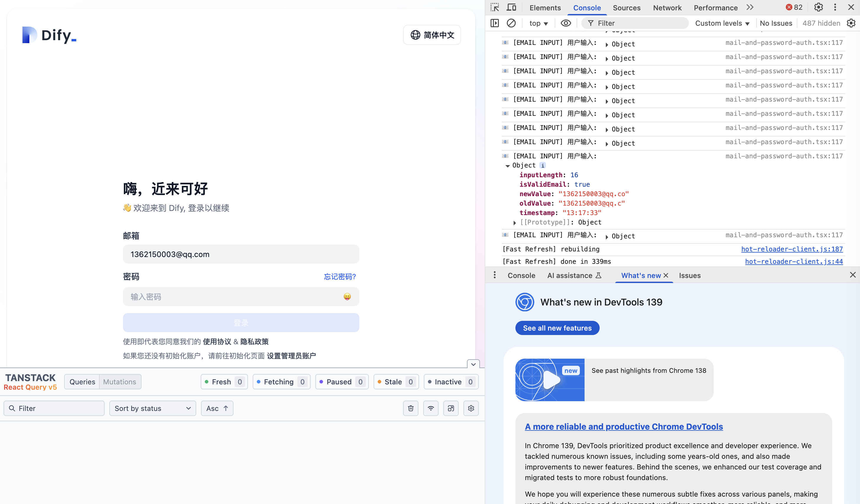The image size is (860, 504).
Task: Open React Query devtools settings gear
Action: 471,409
